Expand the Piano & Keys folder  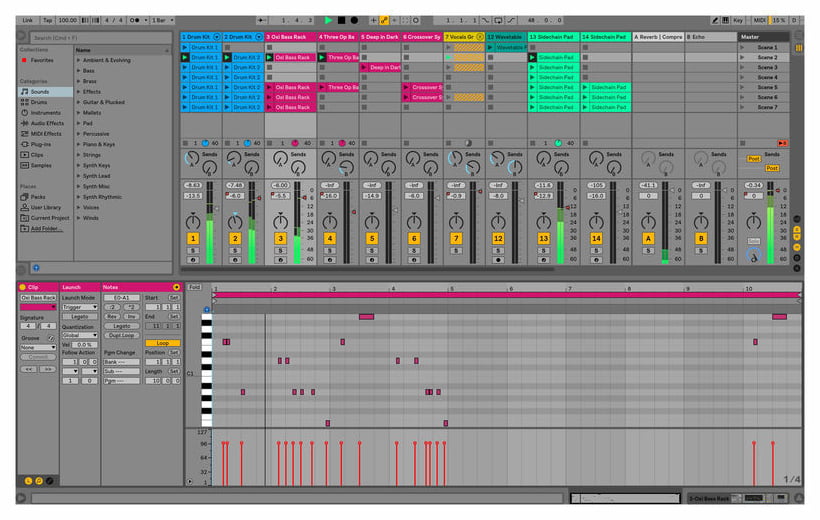coord(79,144)
